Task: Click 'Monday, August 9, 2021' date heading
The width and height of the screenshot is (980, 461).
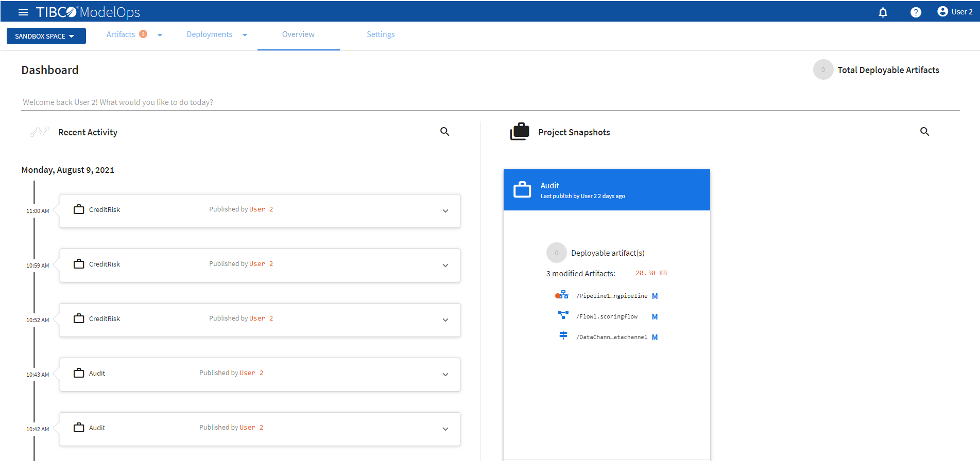Action: 67,170
